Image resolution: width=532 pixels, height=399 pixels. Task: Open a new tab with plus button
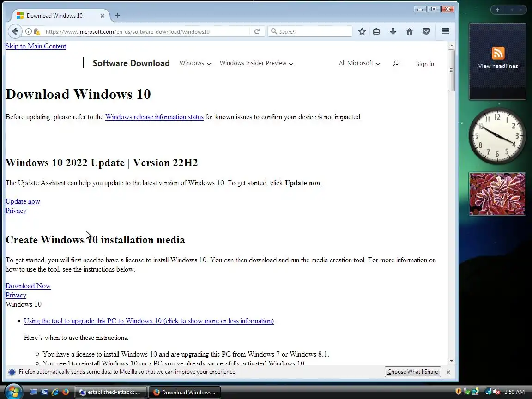click(x=118, y=16)
